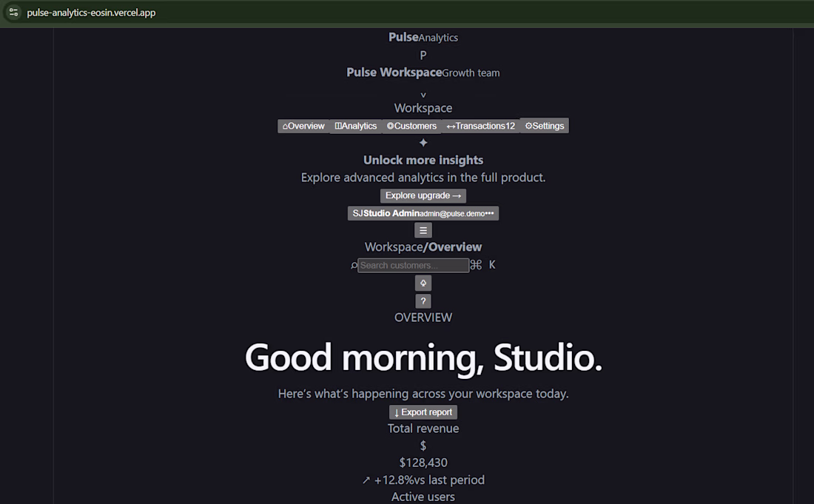Open the Settings nav item
This screenshot has width=814, height=504.
(544, 126)
